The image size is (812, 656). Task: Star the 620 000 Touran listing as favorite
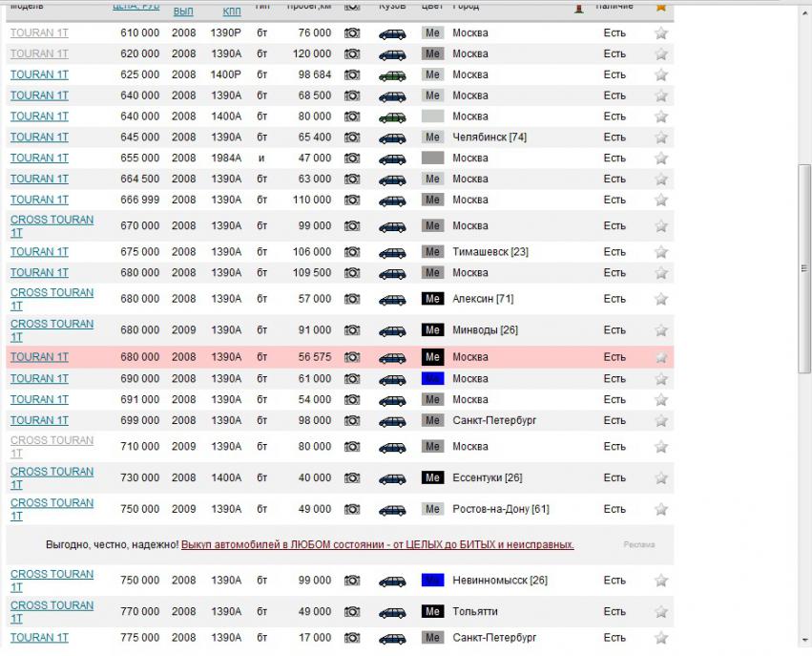661,54
